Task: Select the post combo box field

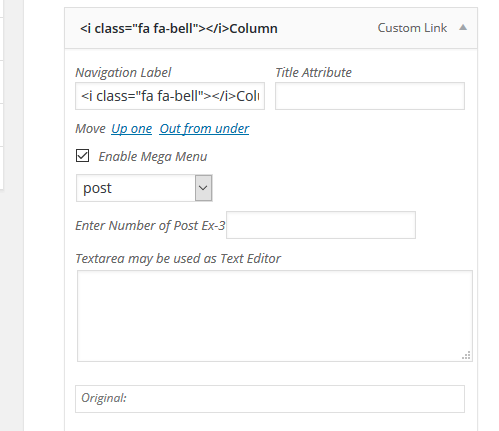Action: pyautogui.click(x=144, y=188)
